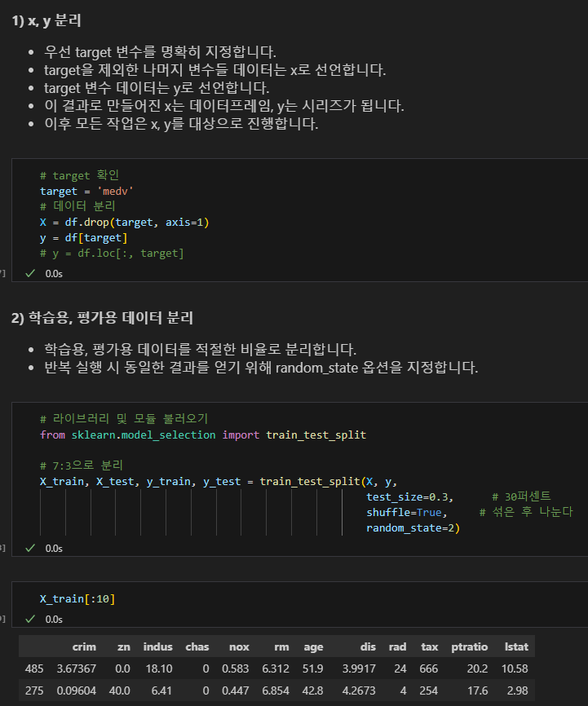Click the indus value 18.10

coord(159,668)
